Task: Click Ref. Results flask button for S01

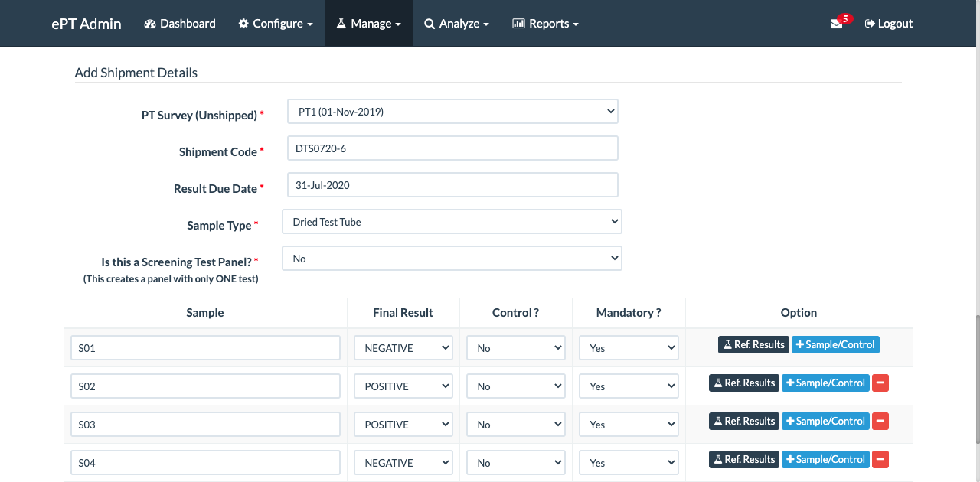Action: pos(753,344)
